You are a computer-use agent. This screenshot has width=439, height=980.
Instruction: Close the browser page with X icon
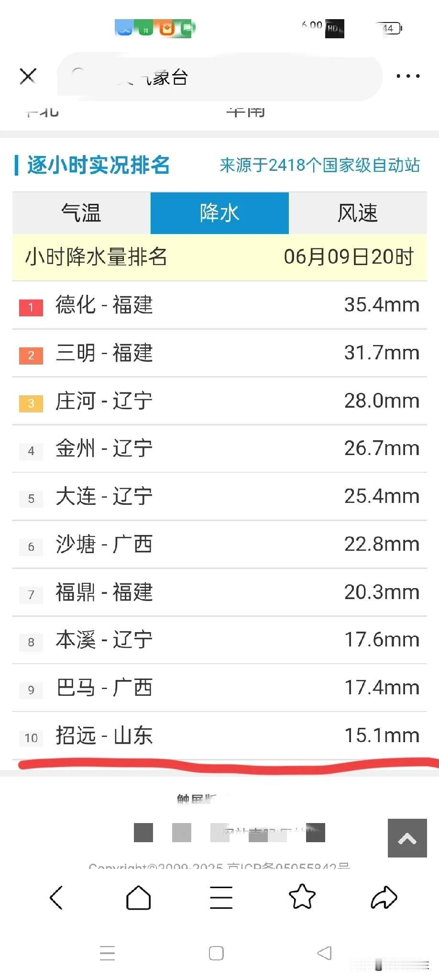(x=28, y=76)
